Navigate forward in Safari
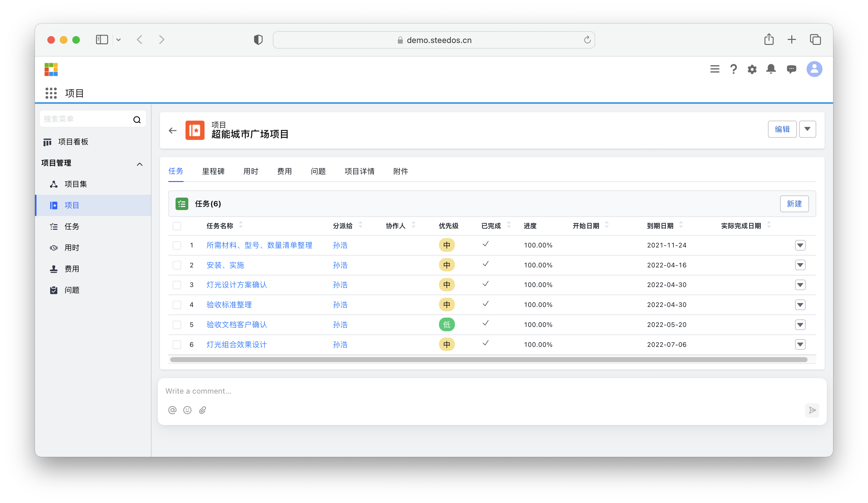Image resolution: width=868 pixels, height=503 pixels. point(162,40)
